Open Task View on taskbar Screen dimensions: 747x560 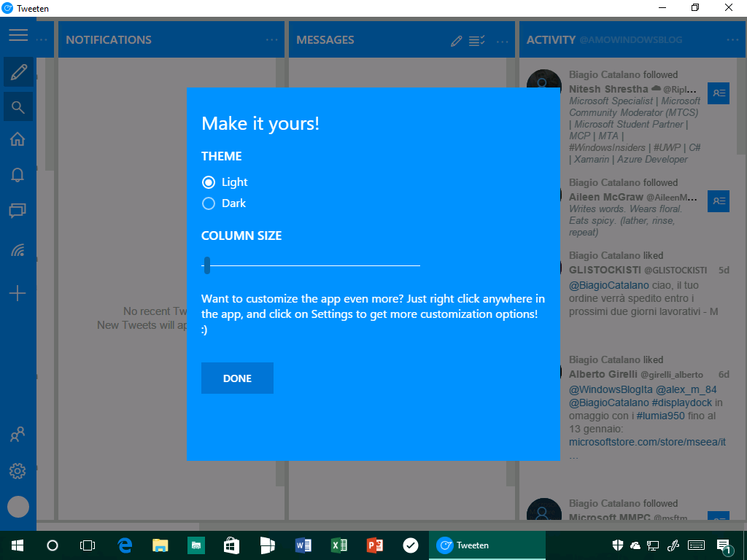88,545
